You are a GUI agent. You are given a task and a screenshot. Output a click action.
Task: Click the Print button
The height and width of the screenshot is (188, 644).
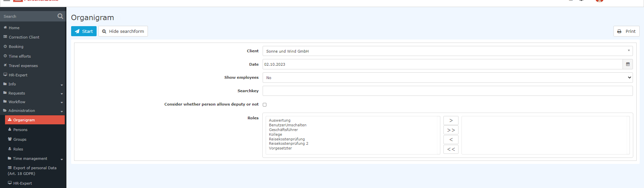point(626,31)
